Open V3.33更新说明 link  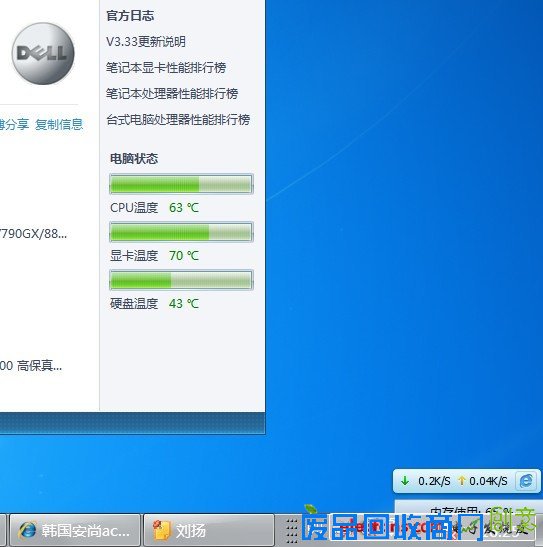tap(146, 42)
